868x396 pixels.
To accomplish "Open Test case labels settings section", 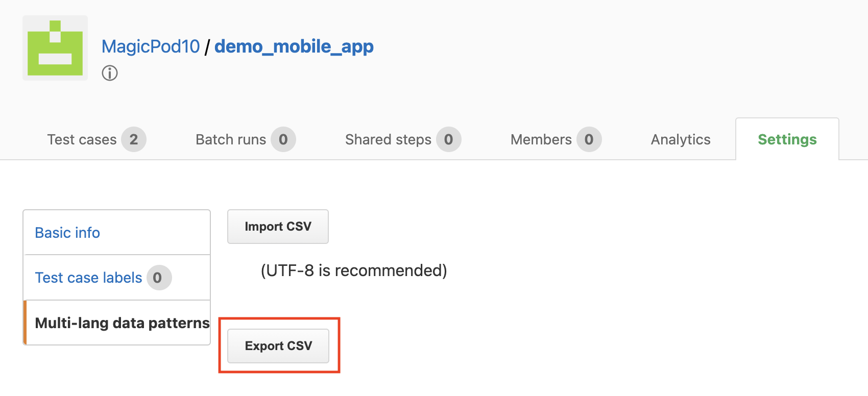I will pyautogui.click(x=117, y=278).
